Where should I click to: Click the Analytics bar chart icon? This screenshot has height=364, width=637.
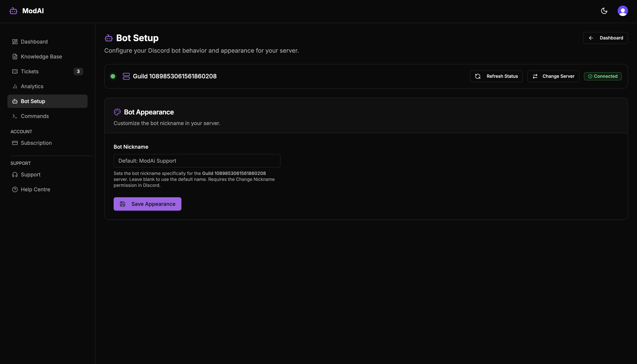click(x=15, y=86)
